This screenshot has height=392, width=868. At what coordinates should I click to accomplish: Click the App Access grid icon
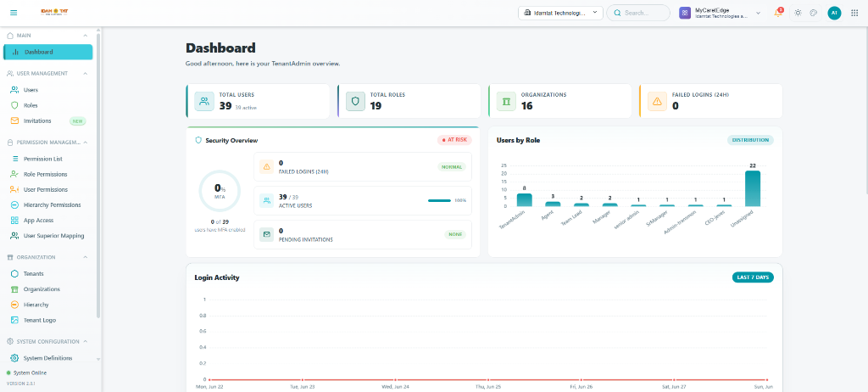[x=15, y=220]
